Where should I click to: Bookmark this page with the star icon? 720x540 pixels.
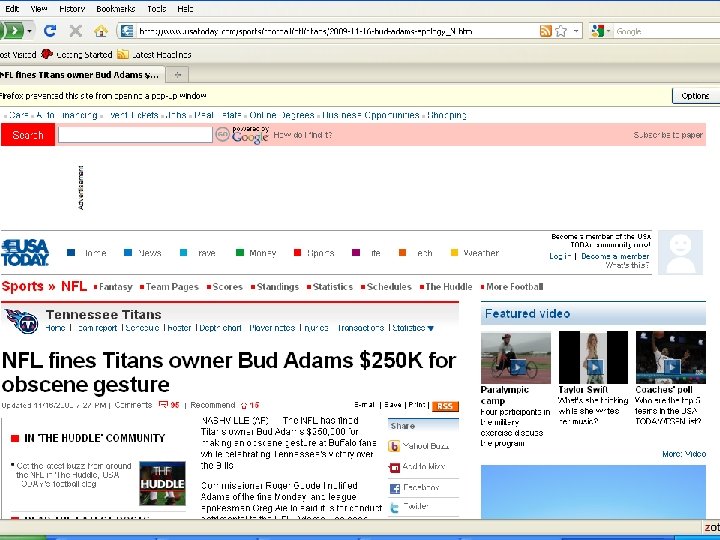561,31
